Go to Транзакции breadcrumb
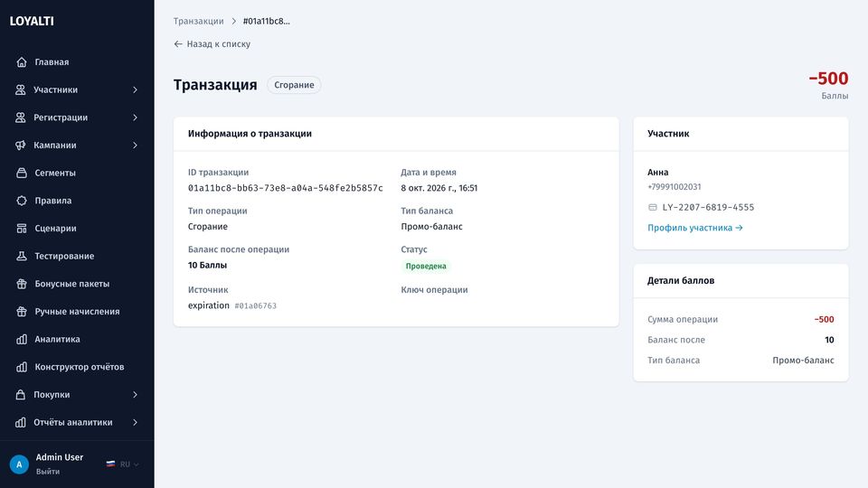 (198, 21)
